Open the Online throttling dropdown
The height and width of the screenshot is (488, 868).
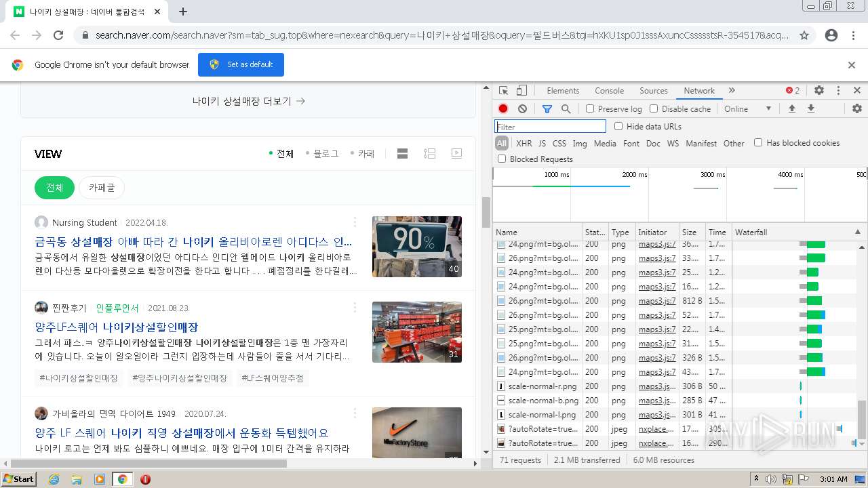pos(747,108)
